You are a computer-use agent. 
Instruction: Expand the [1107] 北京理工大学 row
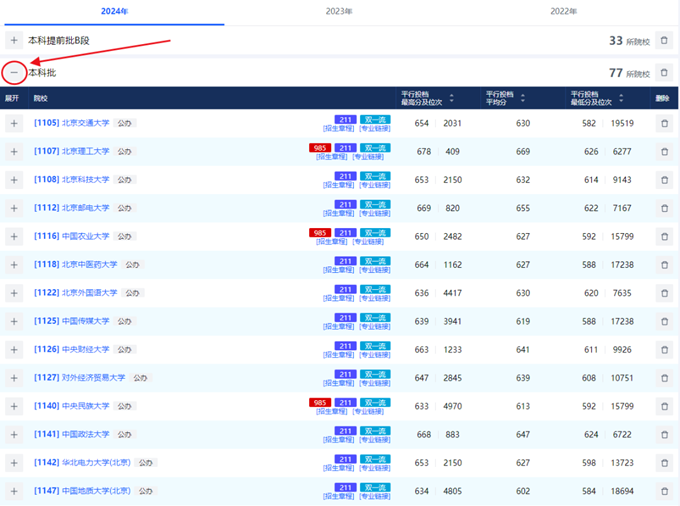[x=14, y=151]
